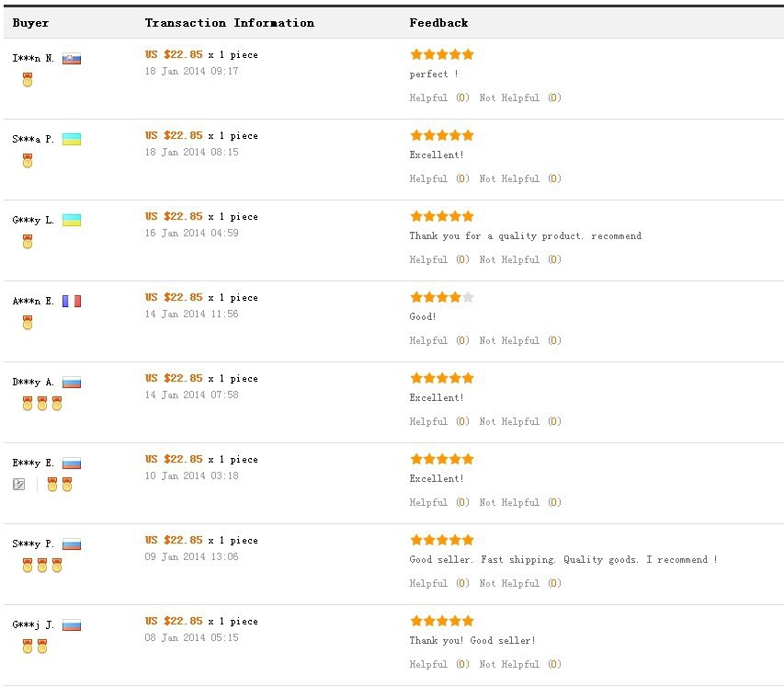
Task: Click buyer name S***y P.
Action: pos(33,544)
